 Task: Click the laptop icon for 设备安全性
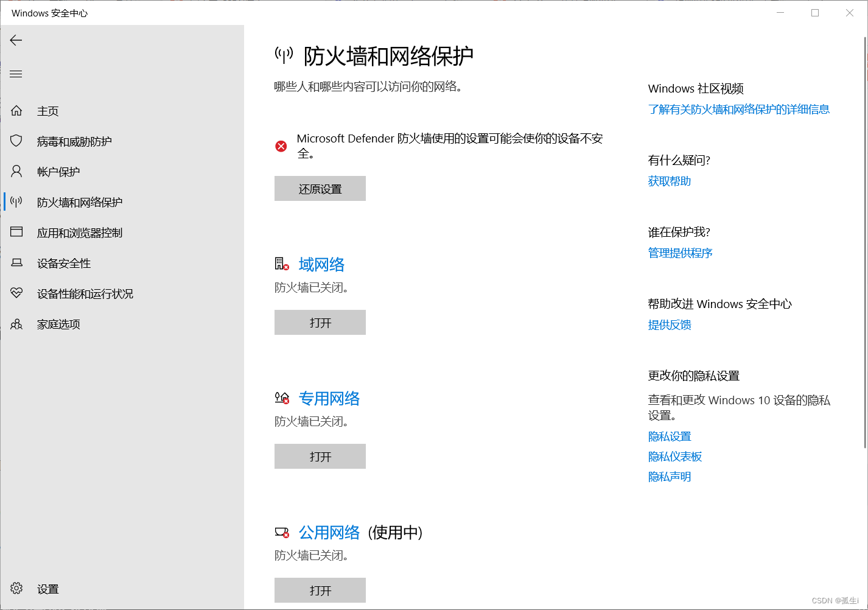[x=16, y=263]
